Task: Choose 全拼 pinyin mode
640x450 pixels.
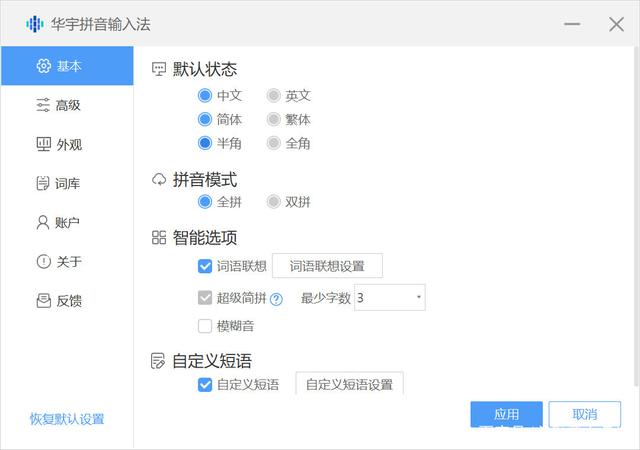Action: 205,201
